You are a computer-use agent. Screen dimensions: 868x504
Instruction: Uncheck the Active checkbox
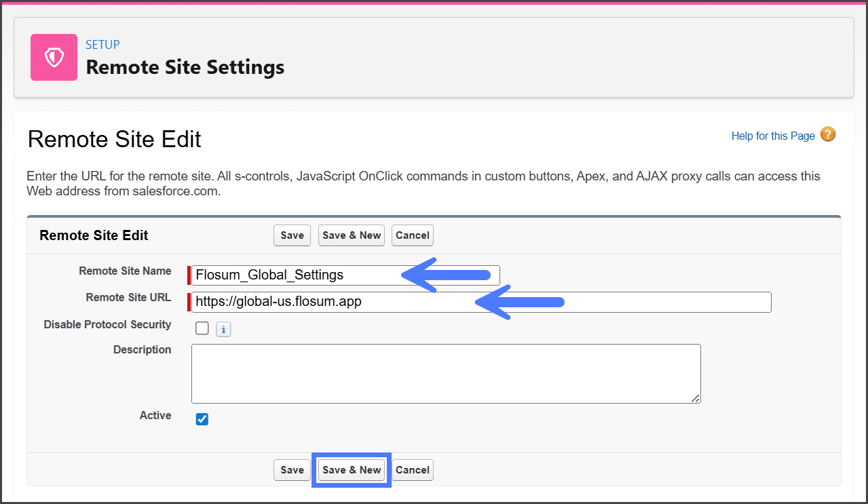(x=202, y=419)
